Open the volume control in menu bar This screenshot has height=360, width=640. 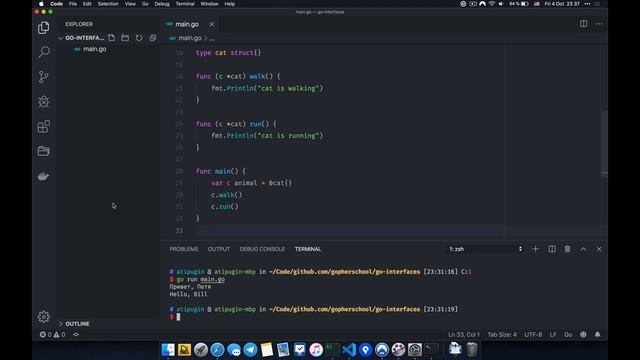(x=501, y=4)
